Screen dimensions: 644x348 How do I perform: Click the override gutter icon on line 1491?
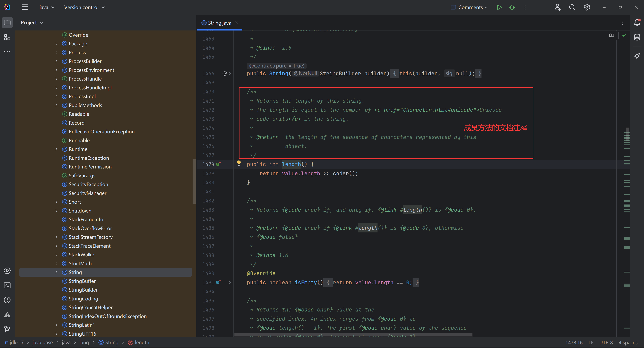(x=219, y=282)
